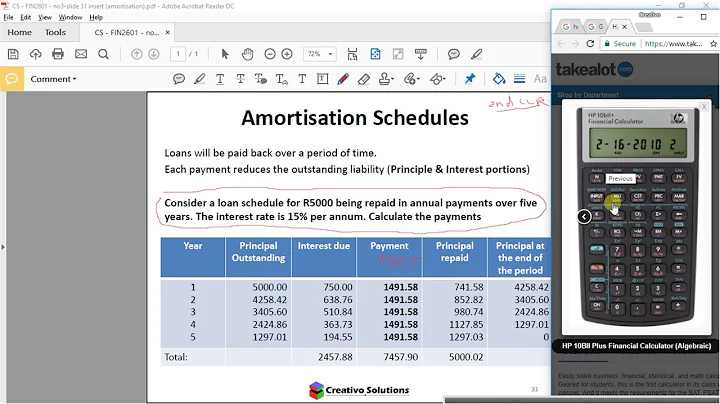Click the read mode icon
The width and height of the screenshot is (720, 404).
[x=421, y=54]
